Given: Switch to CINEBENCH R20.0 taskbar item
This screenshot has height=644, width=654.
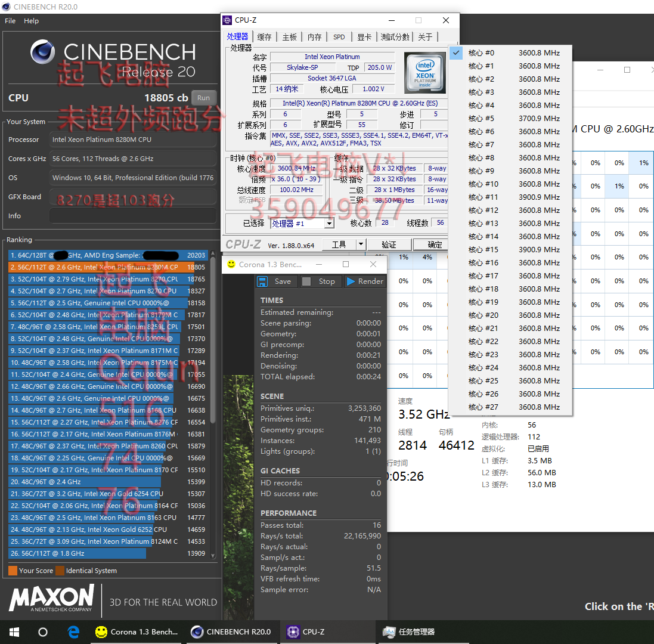Looking at the screenshot, I should tap(233, 632).
